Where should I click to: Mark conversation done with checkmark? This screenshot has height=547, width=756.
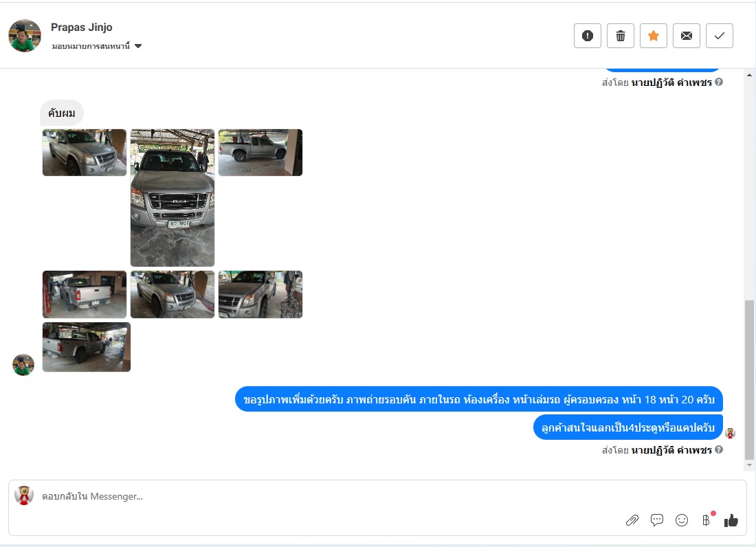click(720, 36)
